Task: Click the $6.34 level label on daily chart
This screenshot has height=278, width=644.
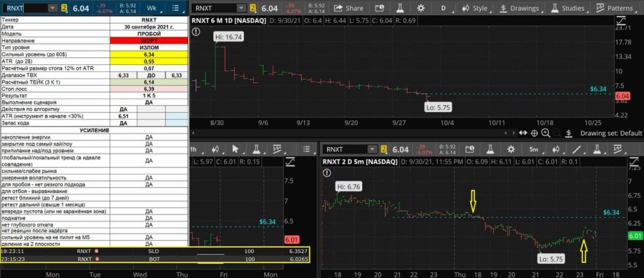Action: 598,89
